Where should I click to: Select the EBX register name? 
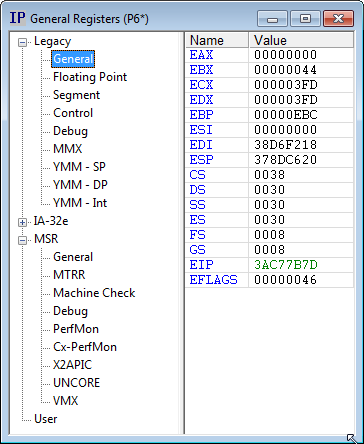coord(201,70)
